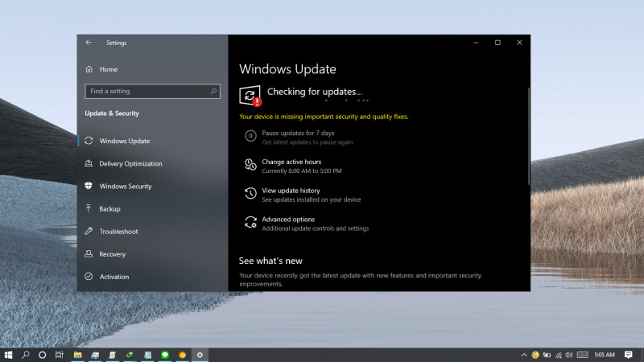Click the Settings window vertical scrollbar
Viewport: 644px width, 362px height.
(x=529, y=136)
